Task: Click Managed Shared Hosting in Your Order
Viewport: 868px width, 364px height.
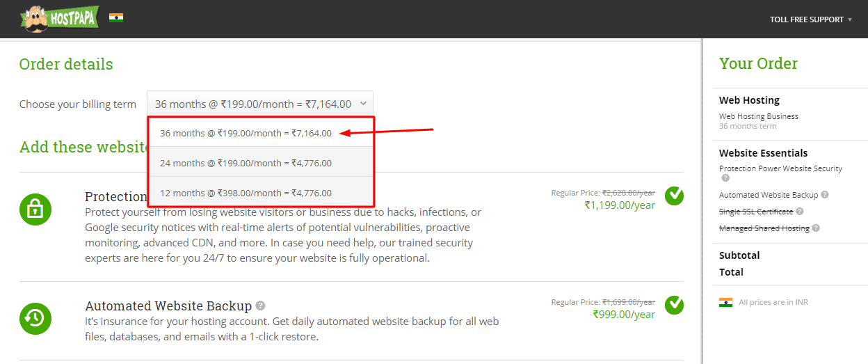Action: pos(764,228)
